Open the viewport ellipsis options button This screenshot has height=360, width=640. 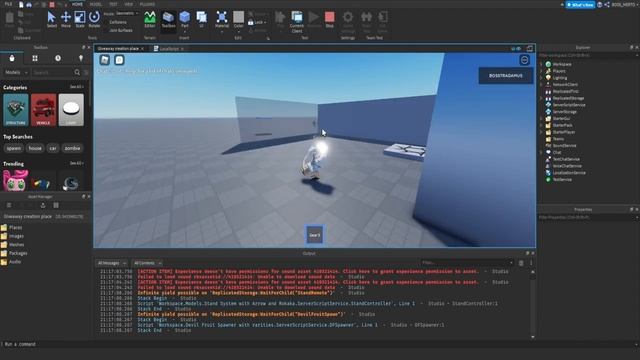524,60
